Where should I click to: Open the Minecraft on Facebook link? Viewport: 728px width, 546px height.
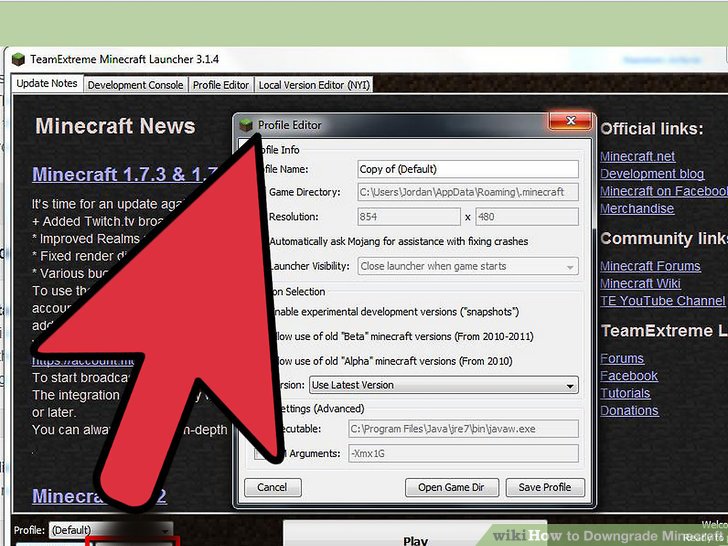[x=664, y=191]
